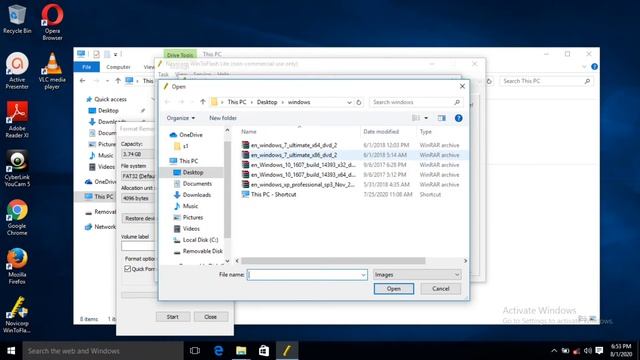
Task: Expand the File name history dropdown
Action: coord(363,275)
